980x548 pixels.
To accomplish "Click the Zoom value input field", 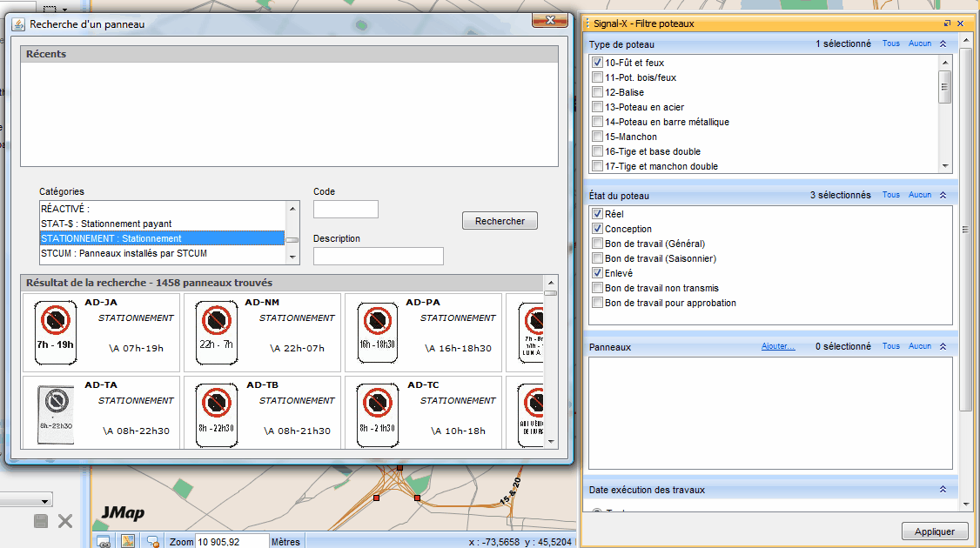I will 230,541.
